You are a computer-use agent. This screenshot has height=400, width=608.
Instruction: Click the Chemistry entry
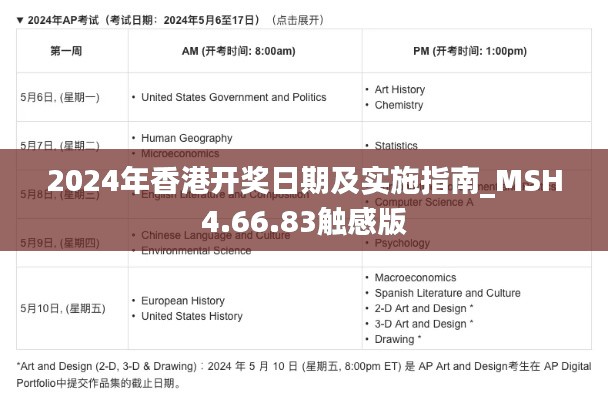click(399, 105)
